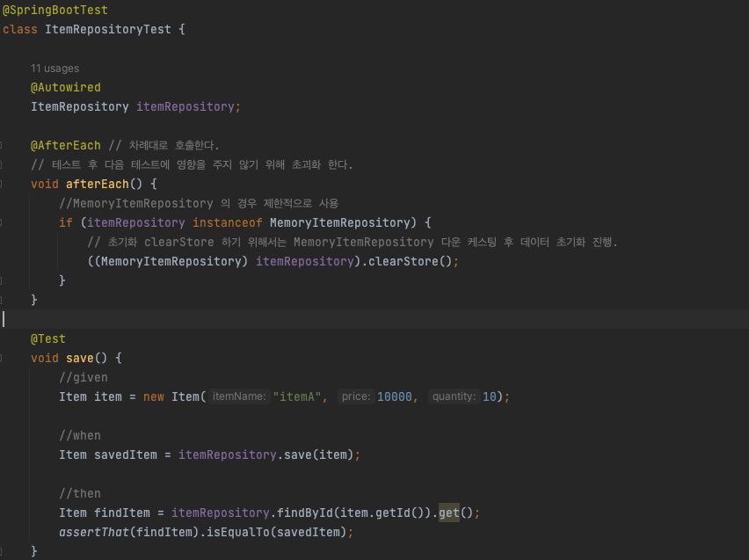Viewport: 749px width, 560px height.
Task: Click the @Test annotation
Action: [x=48, y=338]
